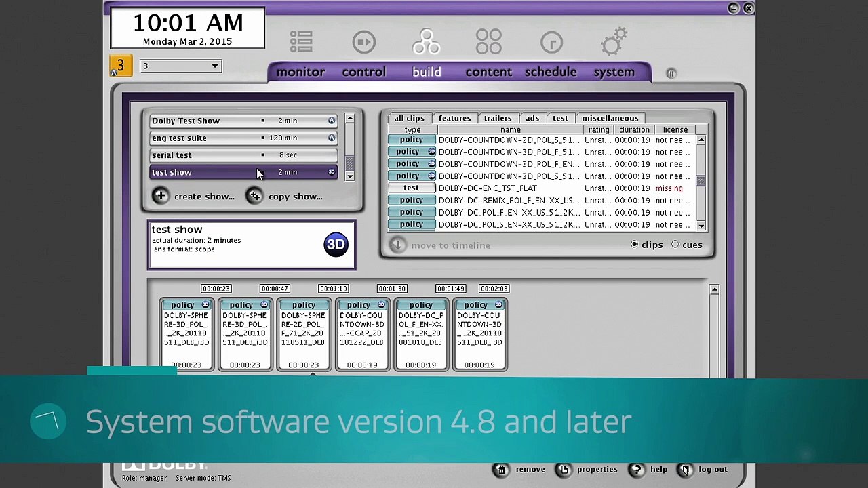This screenshot has width=868, height=488.
Task: Open system settings via the gears icon
Action: pos(614,41)
